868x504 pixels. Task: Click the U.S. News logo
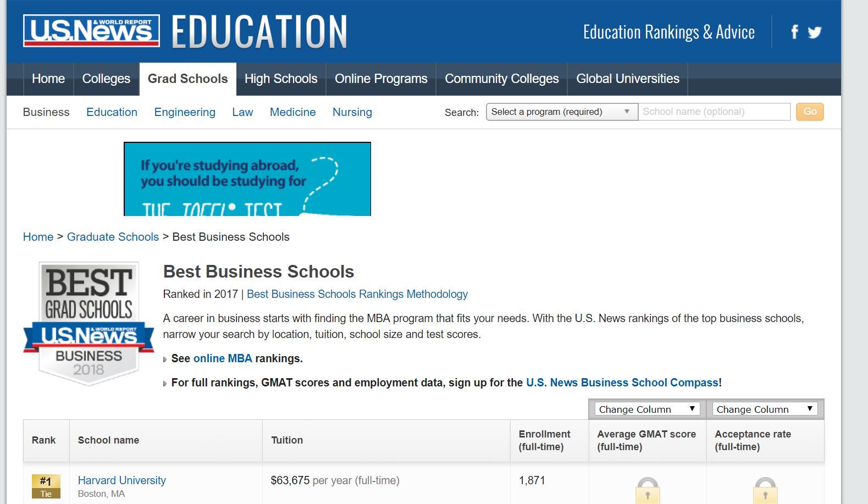[91, 31]
